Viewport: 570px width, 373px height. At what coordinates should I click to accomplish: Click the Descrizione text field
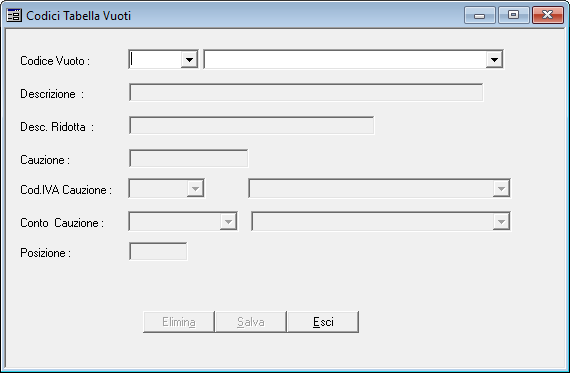pos(306,93)
